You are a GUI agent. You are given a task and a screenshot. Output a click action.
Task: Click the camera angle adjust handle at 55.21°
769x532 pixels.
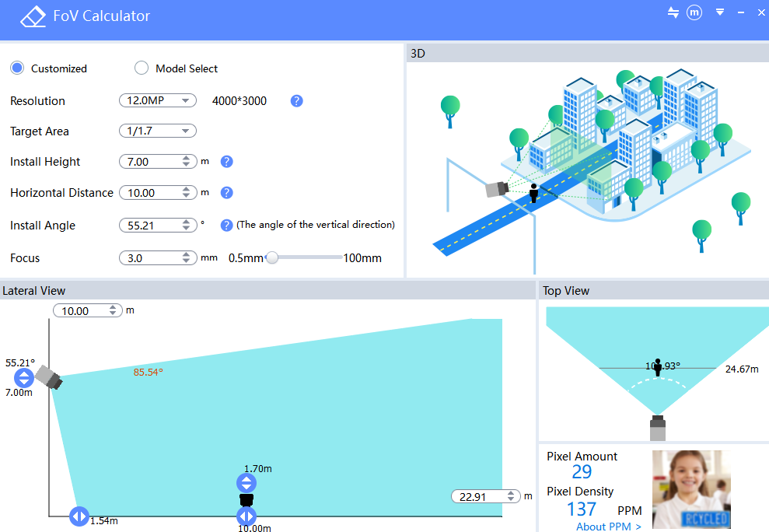point(23,378)
